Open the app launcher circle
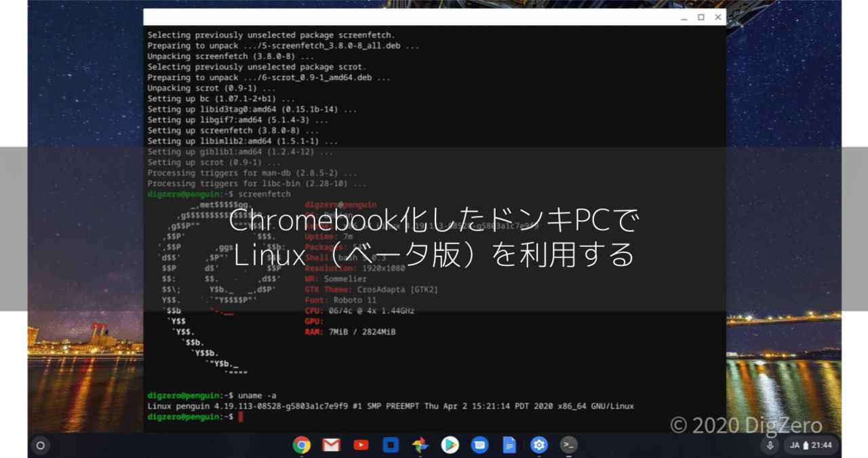 click(x=41, y=445)
